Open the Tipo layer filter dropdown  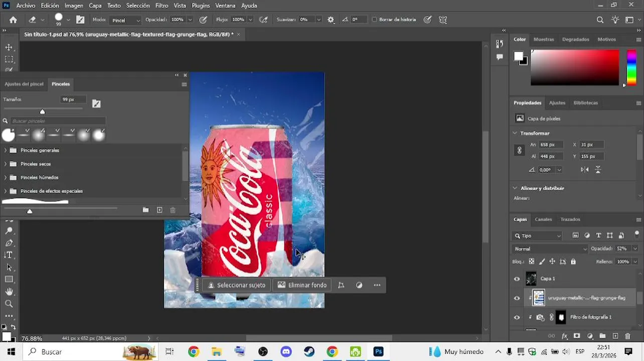(x=538, y=235)
